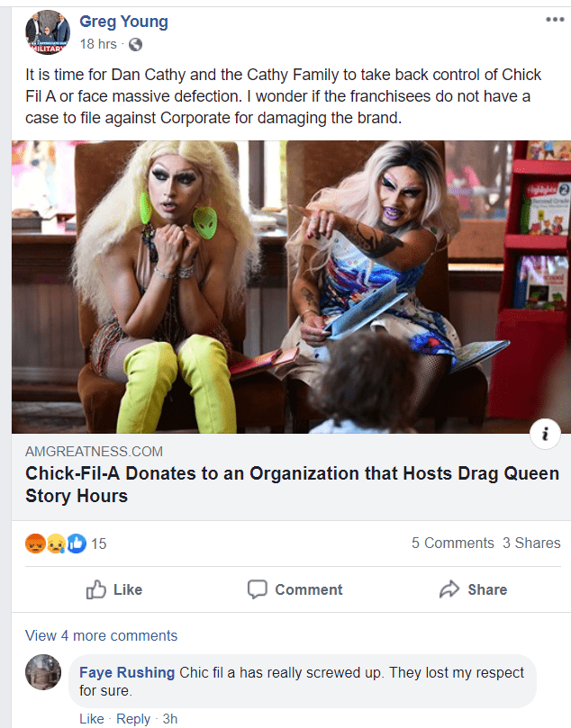Viewport: 571px width, 728px height.
Task: Open the Chick-Fil-A Donates article headline
Action: (x=292, y=484)
